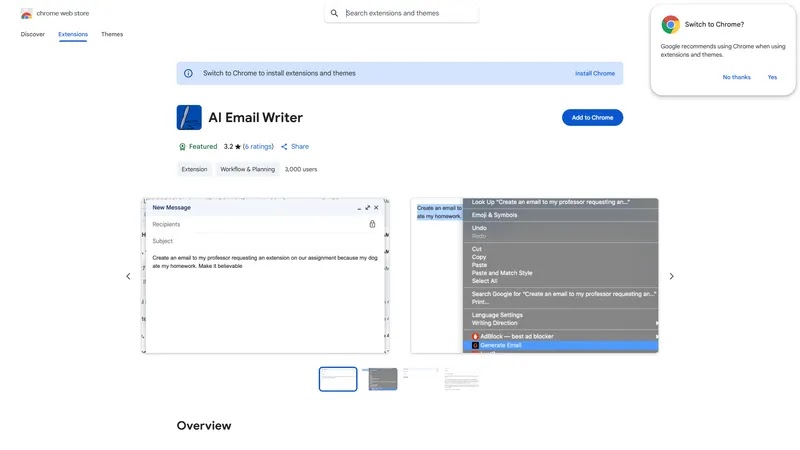
Task: Click the rating star icon
Action: (x=238, y=147)
